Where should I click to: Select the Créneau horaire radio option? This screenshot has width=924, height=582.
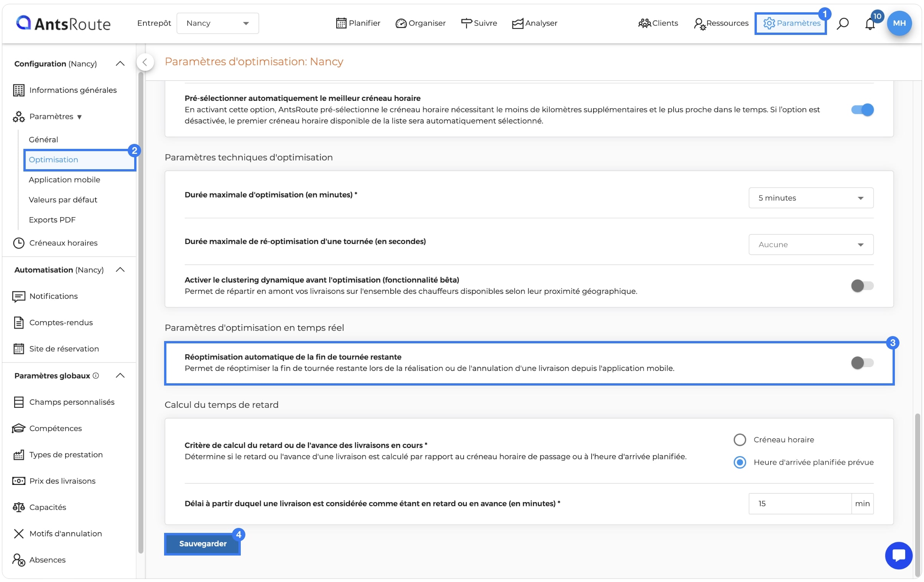tap(740, 440)
